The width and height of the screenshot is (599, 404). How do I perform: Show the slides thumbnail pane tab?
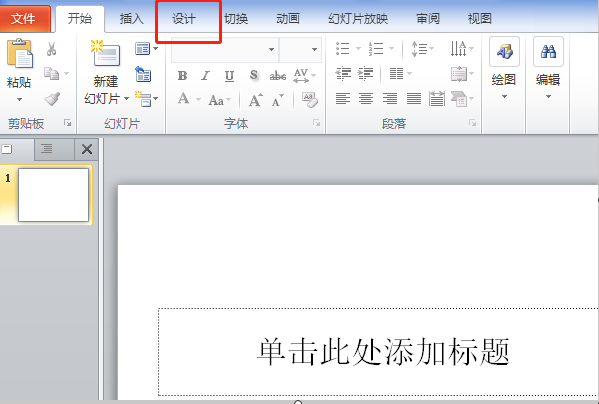(x=16, y=149)
